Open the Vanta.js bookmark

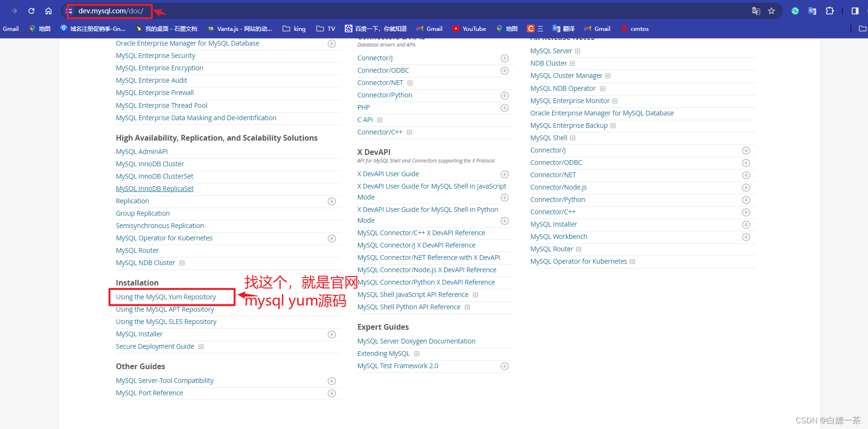[x=239, y=29]
